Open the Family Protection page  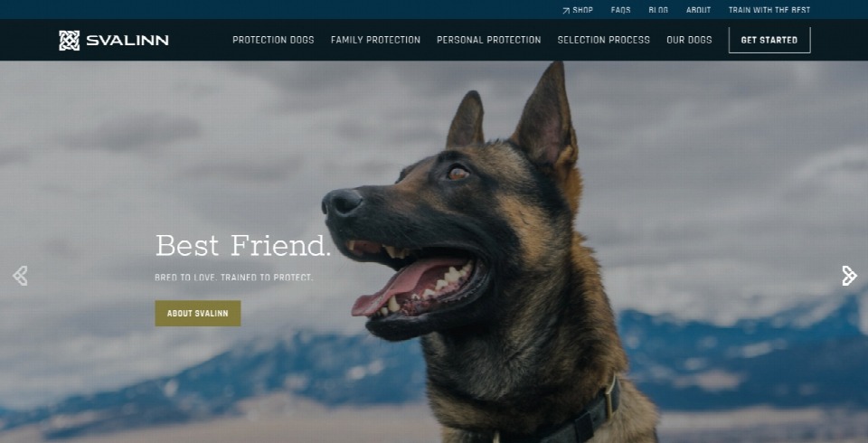click(375, 40)
